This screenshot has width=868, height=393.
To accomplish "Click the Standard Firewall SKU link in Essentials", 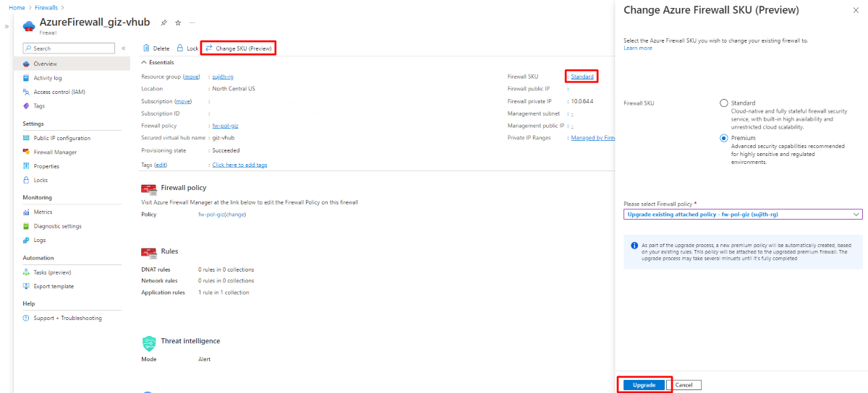I will pos(582,76).
